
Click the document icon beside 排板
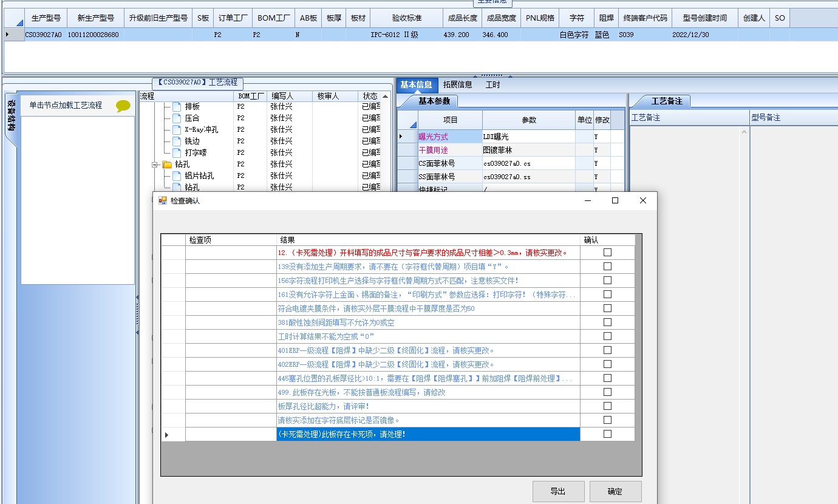click(x=177, y=107)
